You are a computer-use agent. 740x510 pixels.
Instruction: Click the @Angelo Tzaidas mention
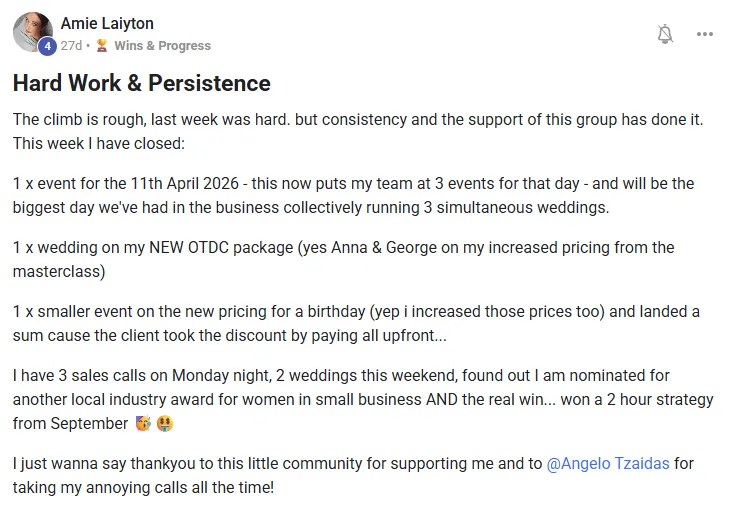tap(610, 465)
